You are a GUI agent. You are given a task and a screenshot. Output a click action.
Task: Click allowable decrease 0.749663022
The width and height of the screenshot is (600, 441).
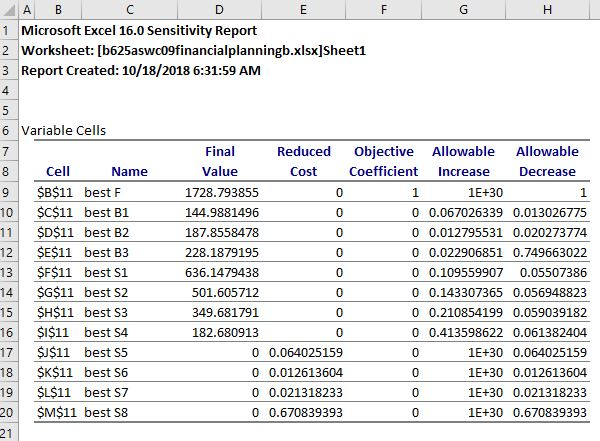pyautogui.click(x=550, y=253)
